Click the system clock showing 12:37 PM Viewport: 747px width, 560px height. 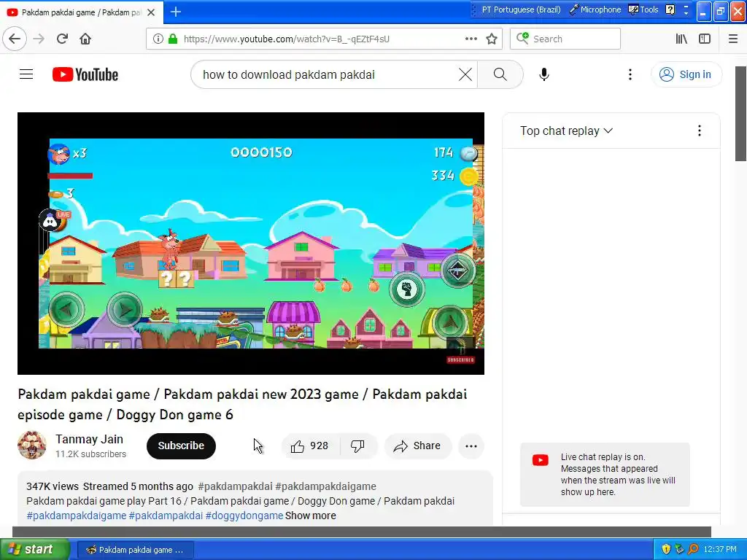[720, 549]
